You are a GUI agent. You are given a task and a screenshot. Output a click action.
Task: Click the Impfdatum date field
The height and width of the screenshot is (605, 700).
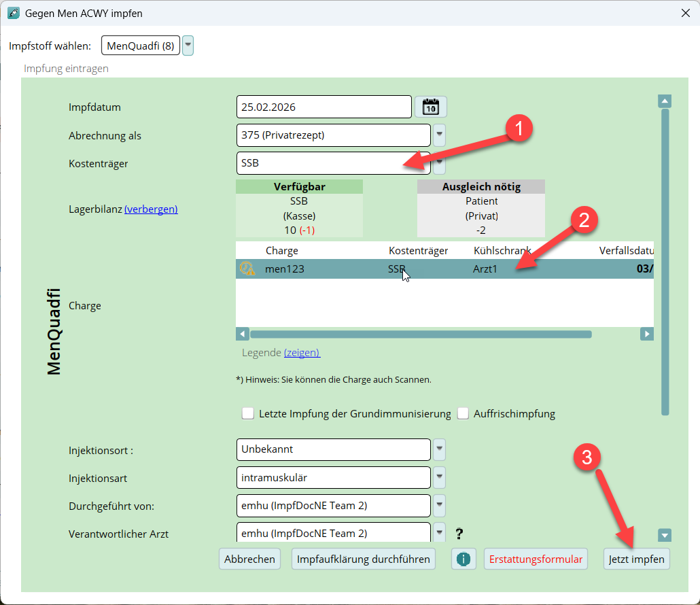(x=324, y=107)
